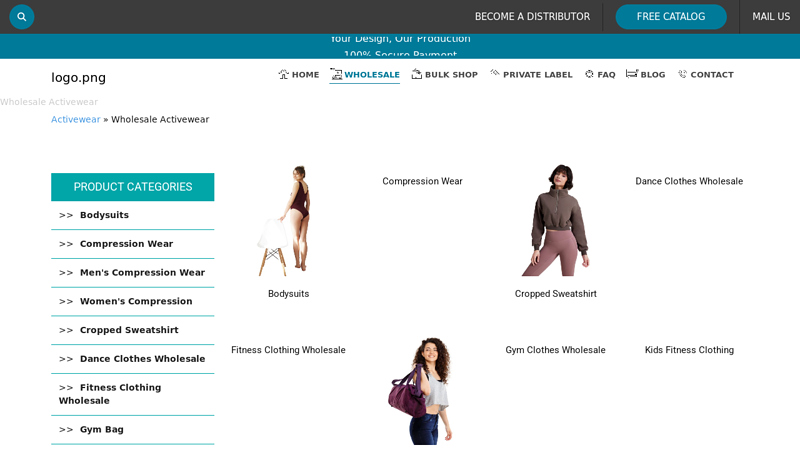800x450 pixels.
Task: Select the WHOLESALE menu item
Action: click(372, 74)
